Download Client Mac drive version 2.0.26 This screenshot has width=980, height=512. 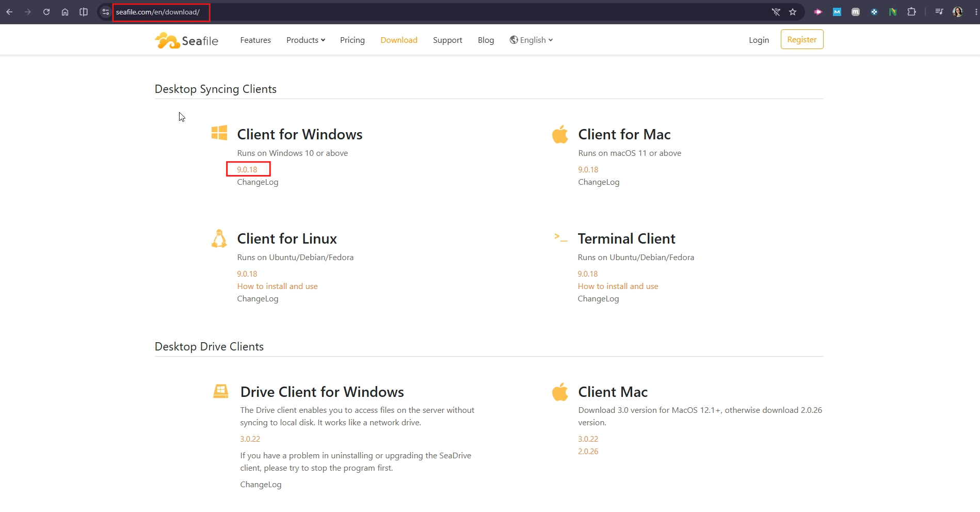[x=588, y=452]
